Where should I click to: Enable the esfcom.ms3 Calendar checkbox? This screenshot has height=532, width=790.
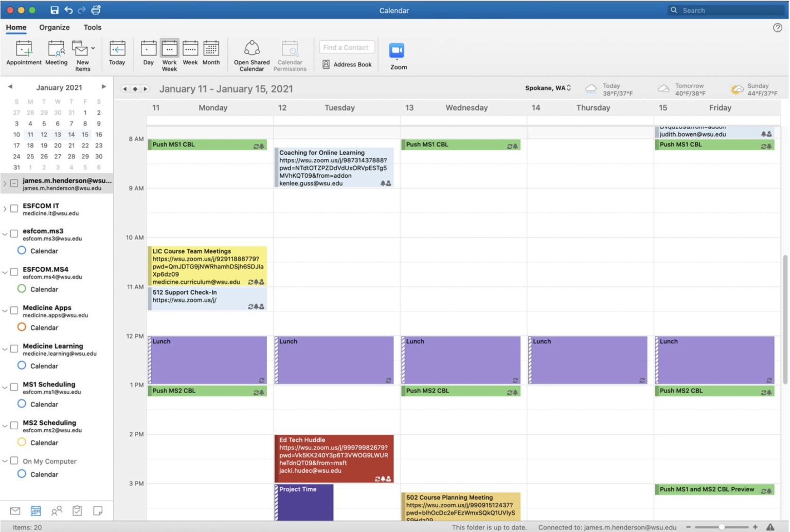[21, 251]
